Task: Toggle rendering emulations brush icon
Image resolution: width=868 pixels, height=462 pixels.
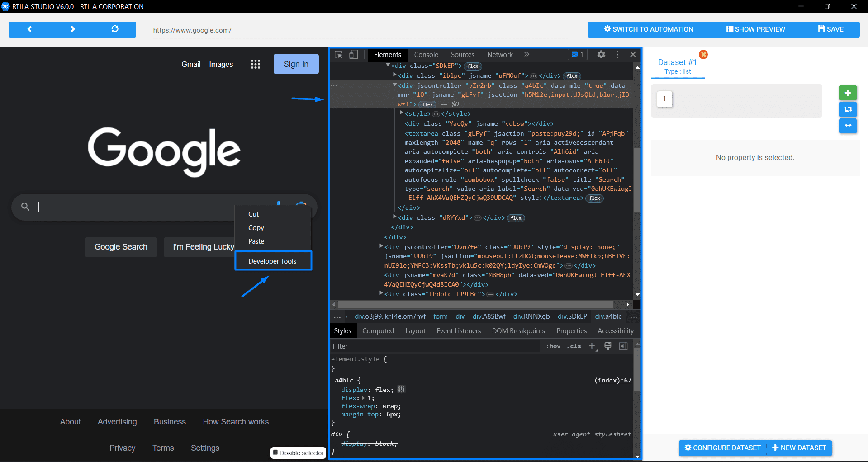Action: (x=608, y=346)
